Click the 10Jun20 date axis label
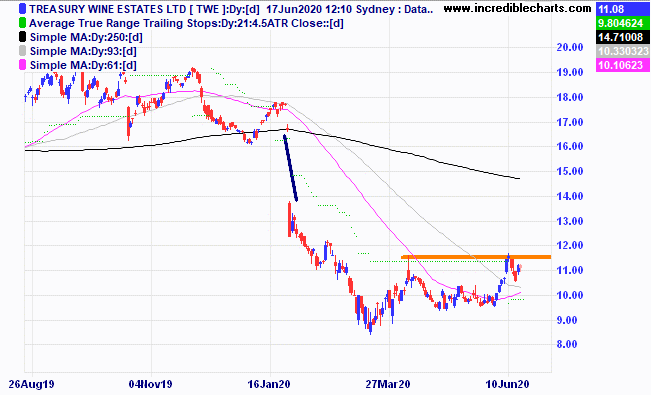651x395 pixels. 507,384
